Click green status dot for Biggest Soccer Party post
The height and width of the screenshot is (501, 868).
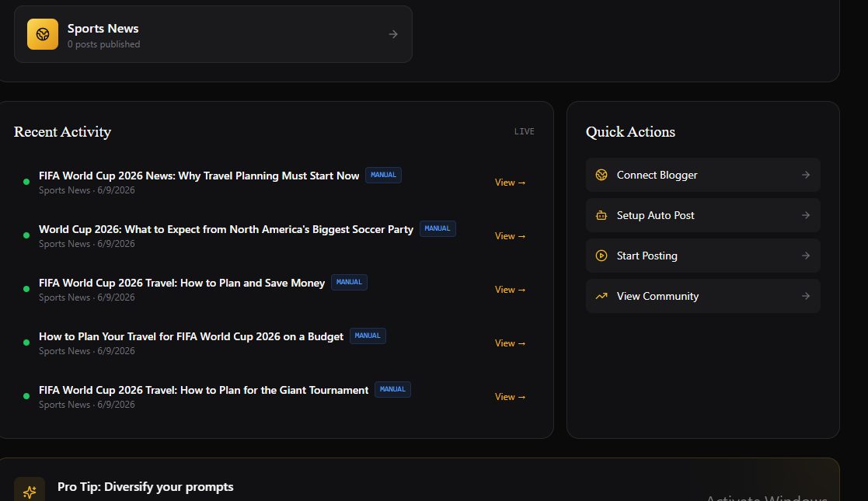pos(26,235)
